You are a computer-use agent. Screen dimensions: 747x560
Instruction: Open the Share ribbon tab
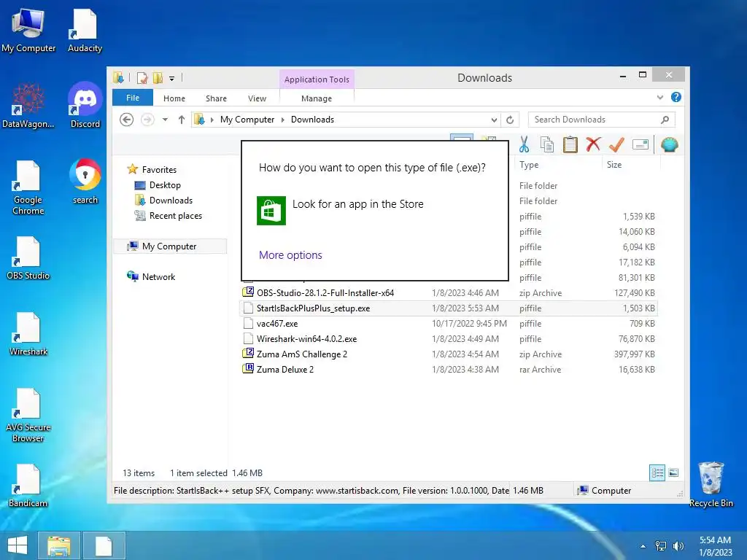(x=216, y=98)
